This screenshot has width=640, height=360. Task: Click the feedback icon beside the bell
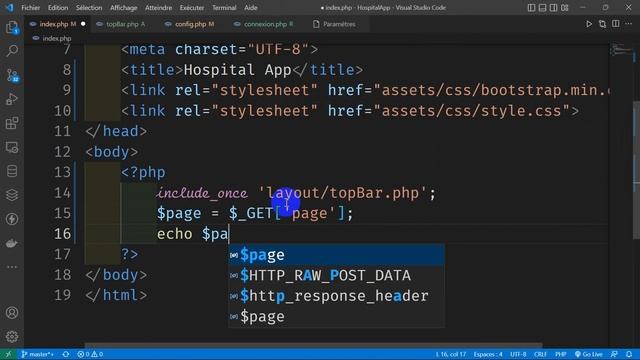pos(614,354)
